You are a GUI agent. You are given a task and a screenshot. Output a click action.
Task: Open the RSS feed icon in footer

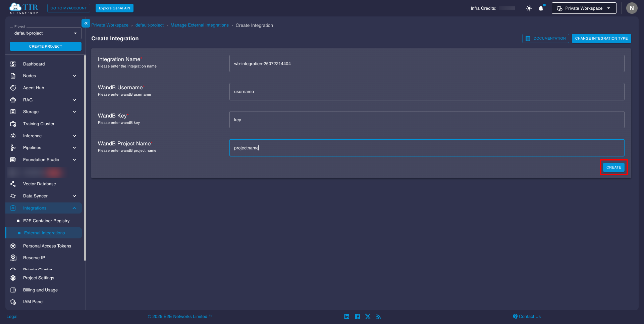[378, 317]
